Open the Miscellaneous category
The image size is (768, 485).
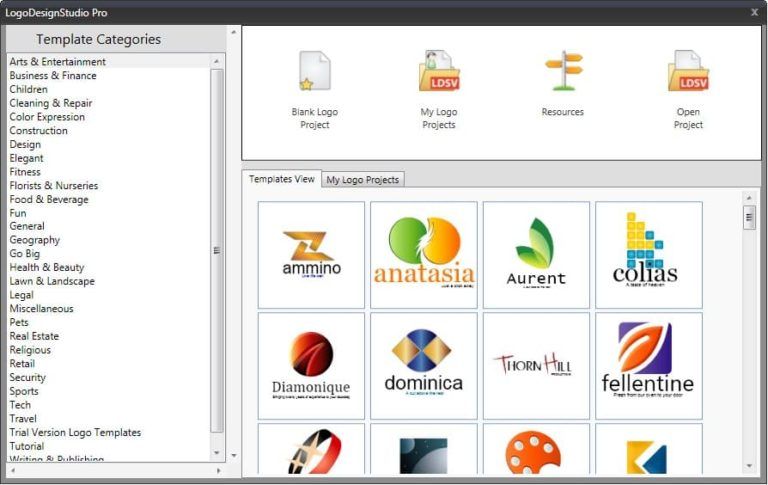click(42, 308)
